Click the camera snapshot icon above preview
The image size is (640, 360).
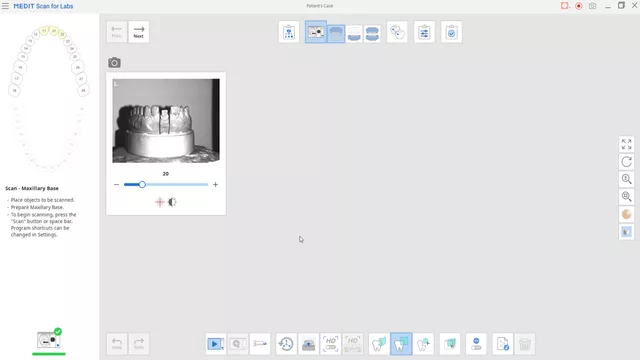[x=114, y=62]
